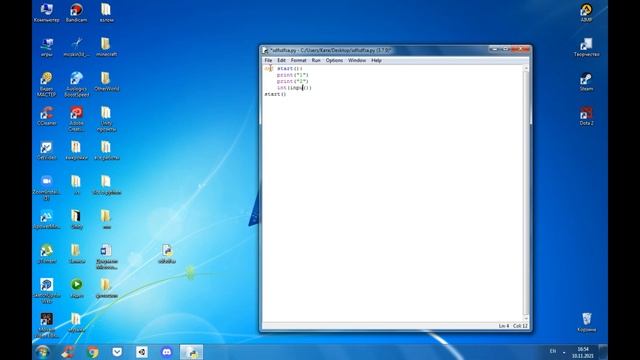The width and height of the screenshot is (640, 360).
Task: Click the EN language indicator in tray
Action: (553, 351)
